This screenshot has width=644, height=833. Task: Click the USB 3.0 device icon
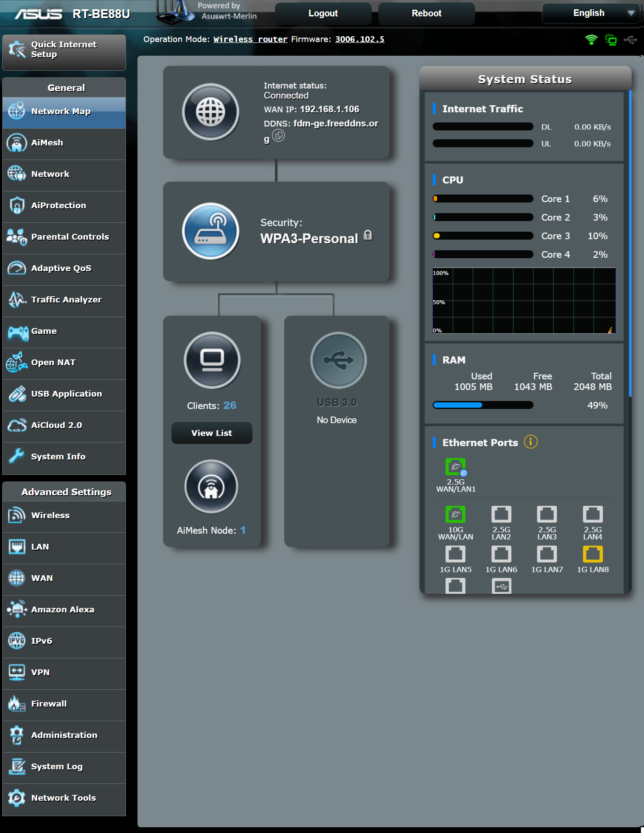[x=338, y=360]
